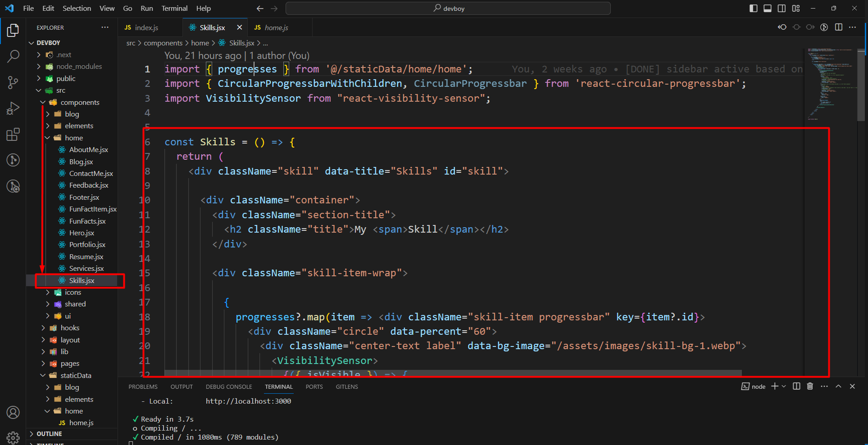Click the devboy command center search box
This screenshot has width=868, height=445.
(x=448, y=9)
